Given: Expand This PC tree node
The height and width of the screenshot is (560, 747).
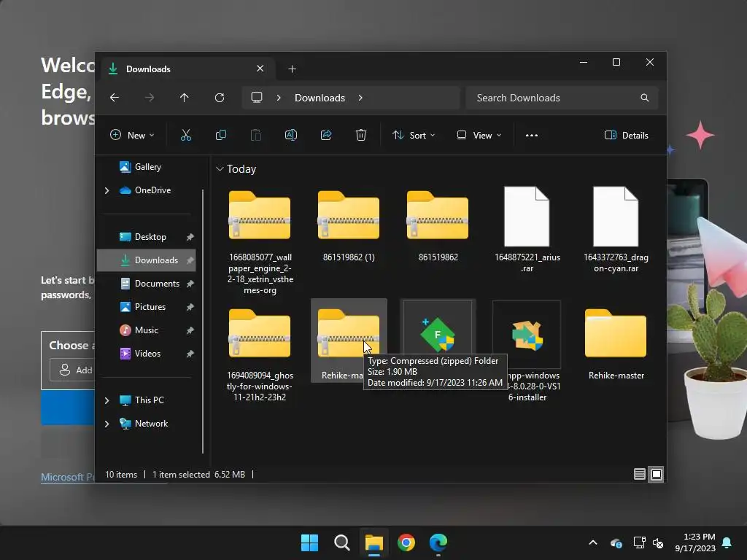Looking at the screenshot, I should pyautogui.click(x=107, y=400).
